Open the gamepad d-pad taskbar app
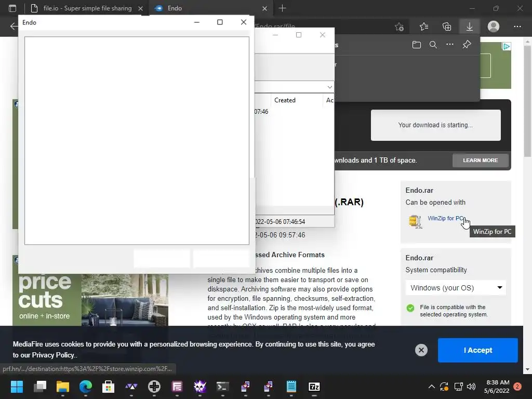This screenshot has width=532, height=399. pyautogui.click(x=154, y=387)
